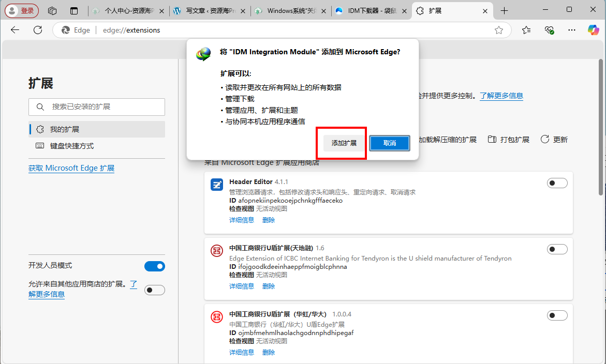Add this page to favorites star
This screenshot has height=364, width=606.
click(499, 30)
